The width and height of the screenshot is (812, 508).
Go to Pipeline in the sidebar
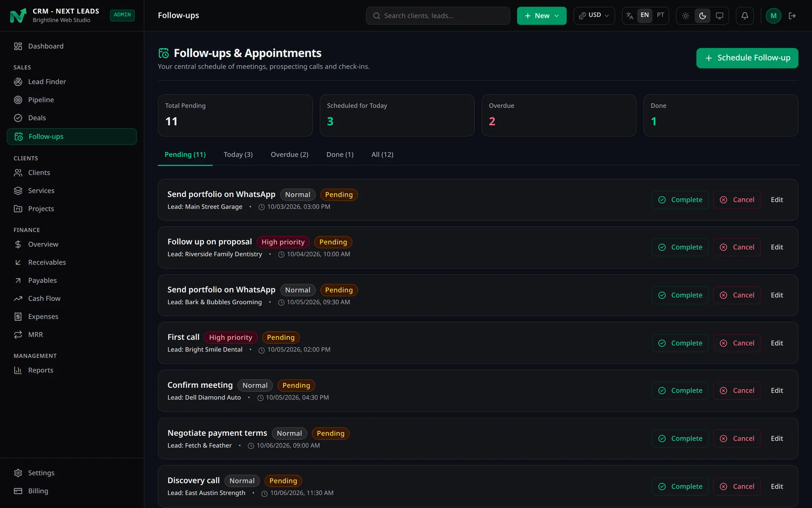point(72,100)
